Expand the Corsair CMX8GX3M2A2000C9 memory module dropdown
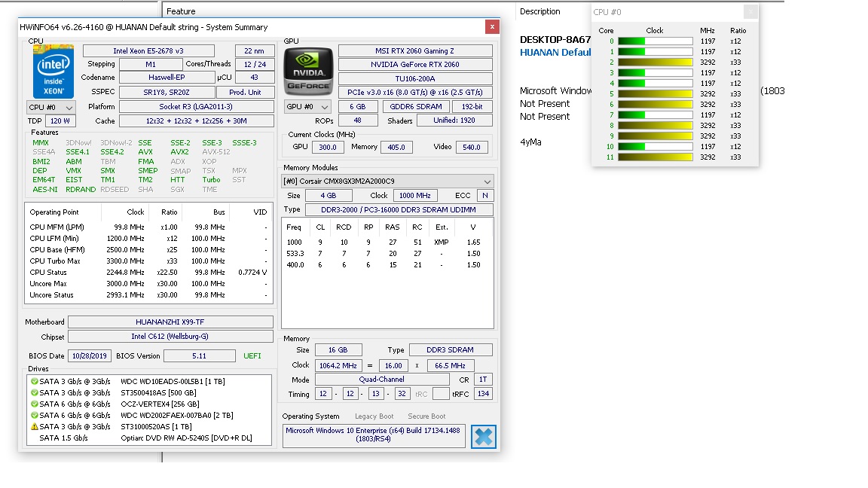 (x=387, y=181)
